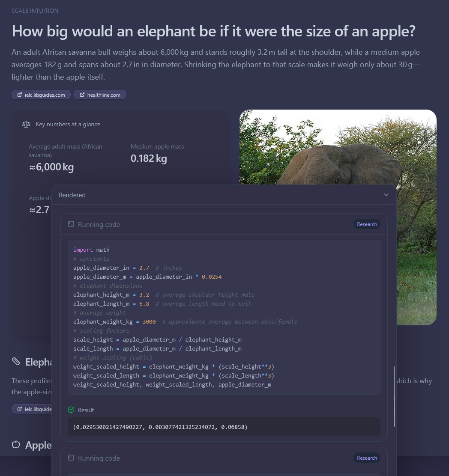
Task: Click the apple icon beside Apple heading
Action: point(16,445)
